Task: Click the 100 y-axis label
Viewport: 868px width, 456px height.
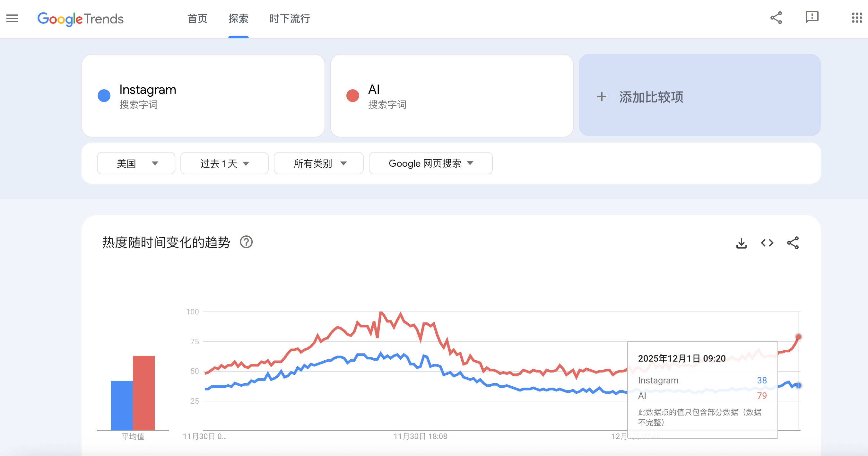Action: 192,312
